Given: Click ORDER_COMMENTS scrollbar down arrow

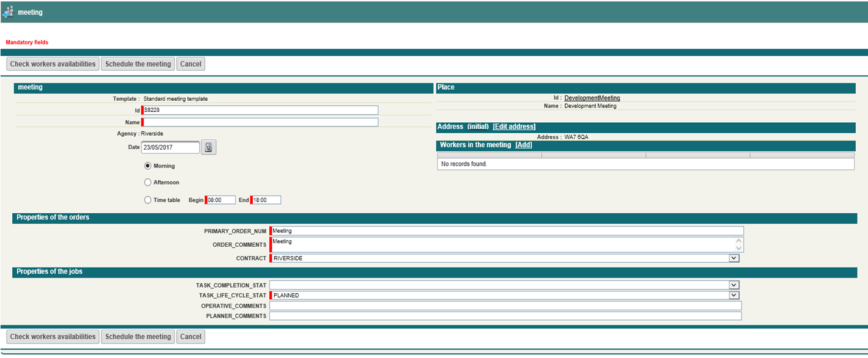Looking at the screenshot, I should point(739,249).
